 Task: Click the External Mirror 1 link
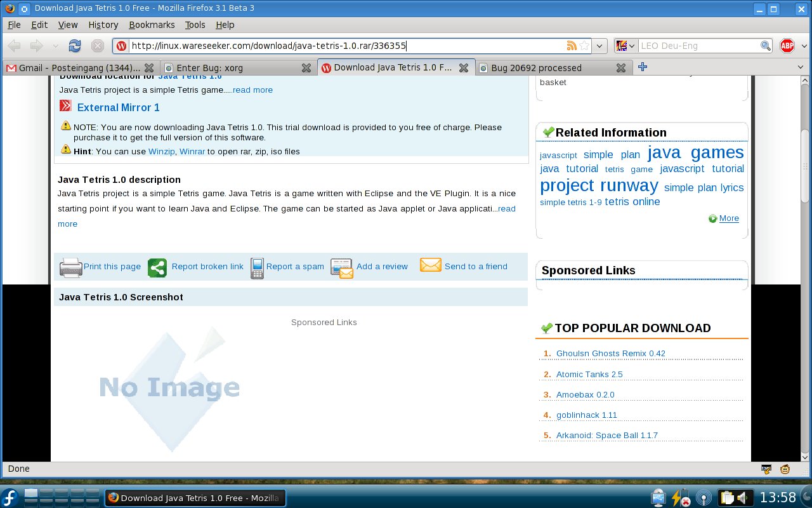118,107
